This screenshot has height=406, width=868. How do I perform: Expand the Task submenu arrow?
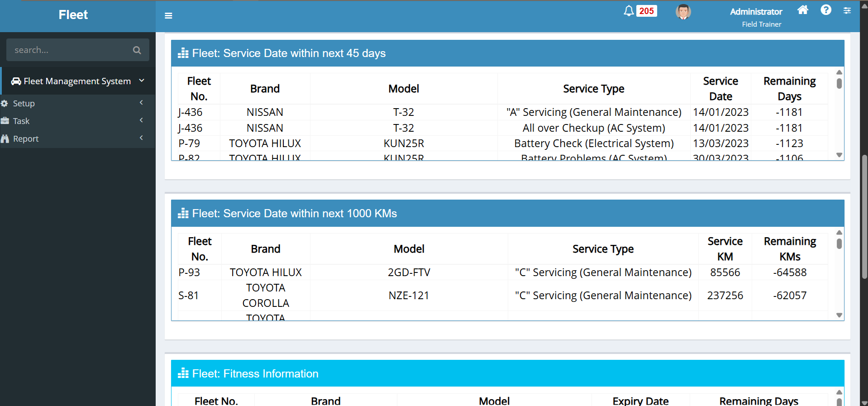141,120
